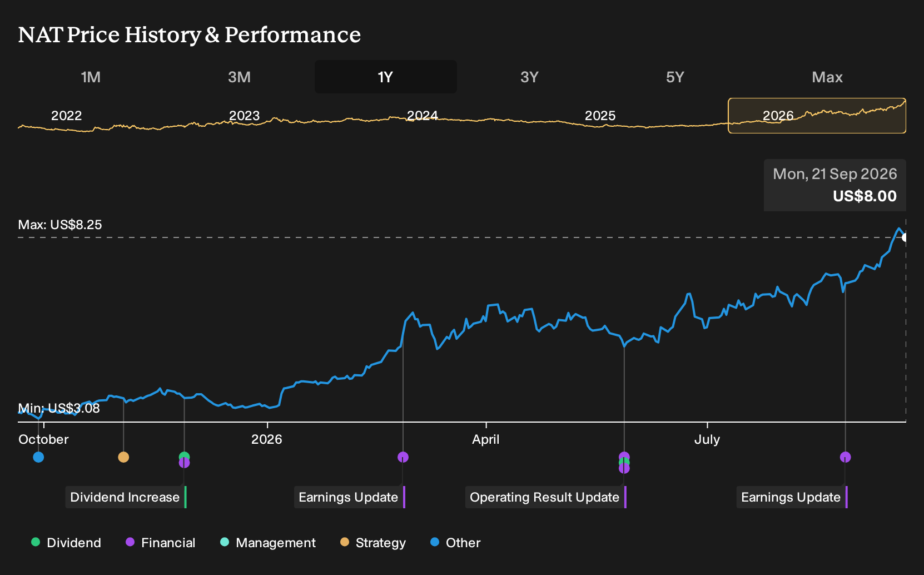Show the Max time range
The height and width of the screenshot is (575, 924).
pos(827,77)
